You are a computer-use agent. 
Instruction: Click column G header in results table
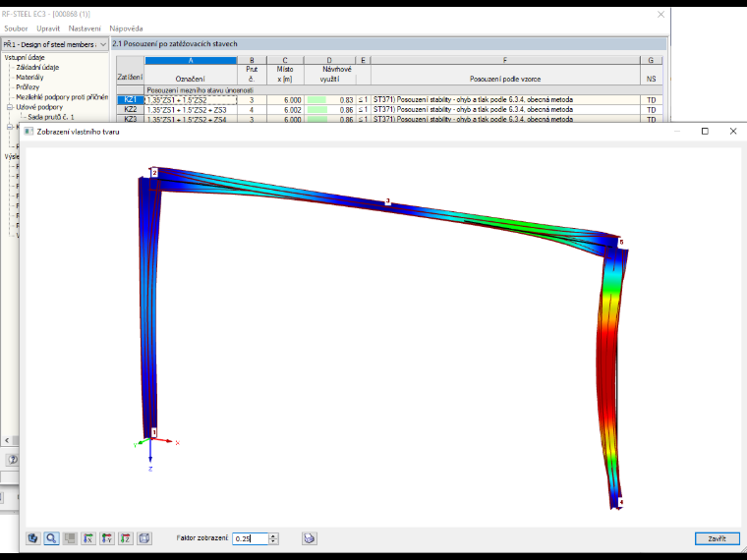(x=651, y=61)
